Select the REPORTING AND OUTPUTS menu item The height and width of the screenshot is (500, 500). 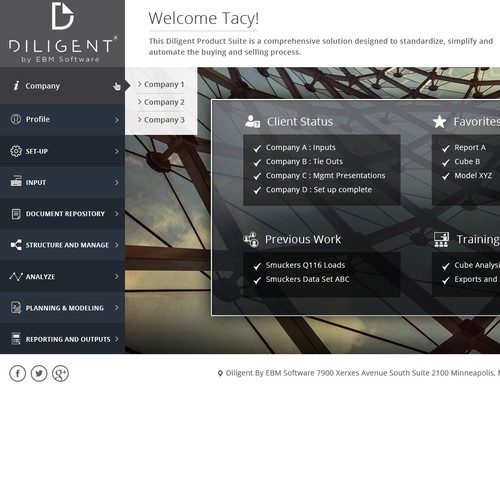tap(62, 339)
